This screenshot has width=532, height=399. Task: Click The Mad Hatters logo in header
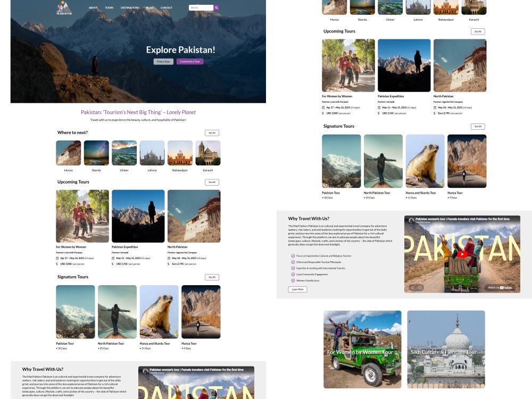tap(64, 8)
